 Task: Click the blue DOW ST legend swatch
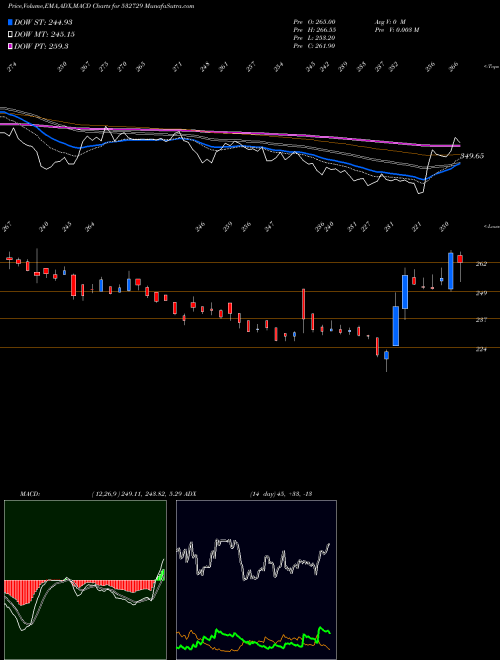click(11, 22)
